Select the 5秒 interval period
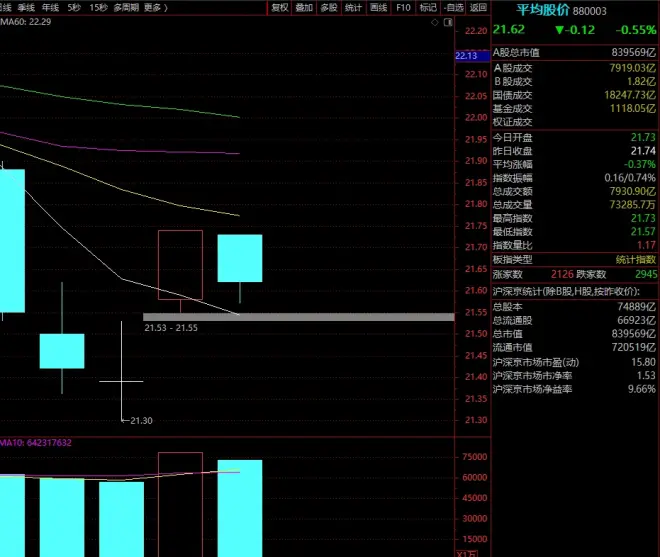The height and width of the screenshot is (557, 660). [74, 7]
